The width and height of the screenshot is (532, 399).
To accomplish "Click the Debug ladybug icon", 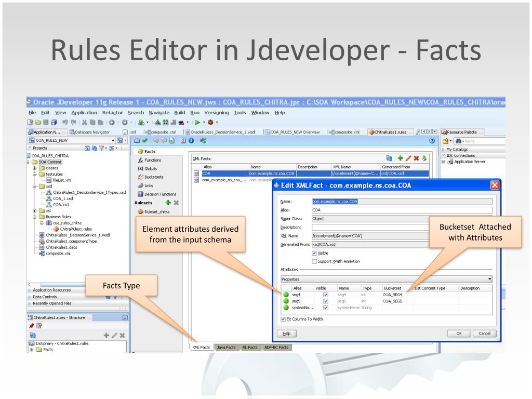I will coord(210,123).
